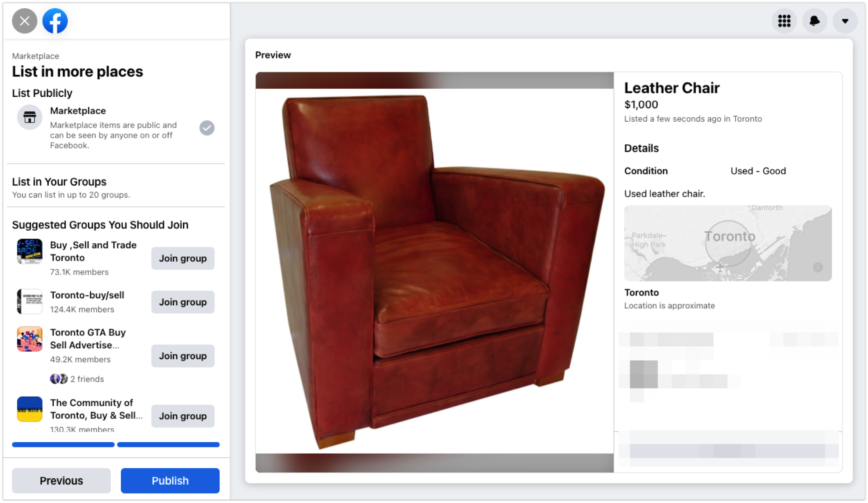Enable listing in Buy Sell and Trade Toronto
This screenshot has width=868, height=503.
182,258
